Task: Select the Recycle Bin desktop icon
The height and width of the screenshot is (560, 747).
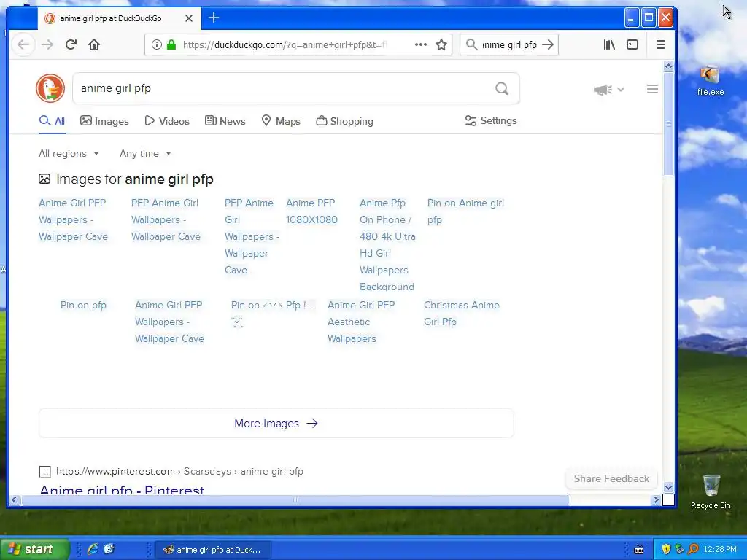Action: click(711, 492)
